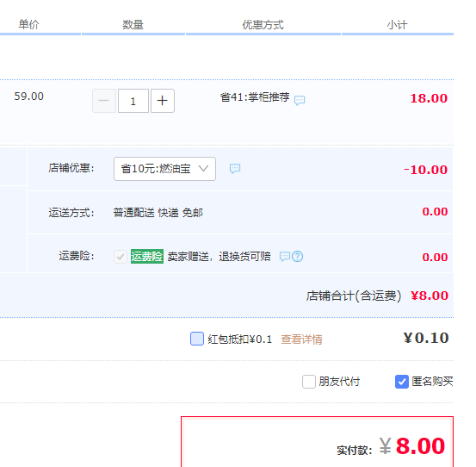Click the 小计 column header
This screenshot has height=467, width=476.
click(397, 25)
